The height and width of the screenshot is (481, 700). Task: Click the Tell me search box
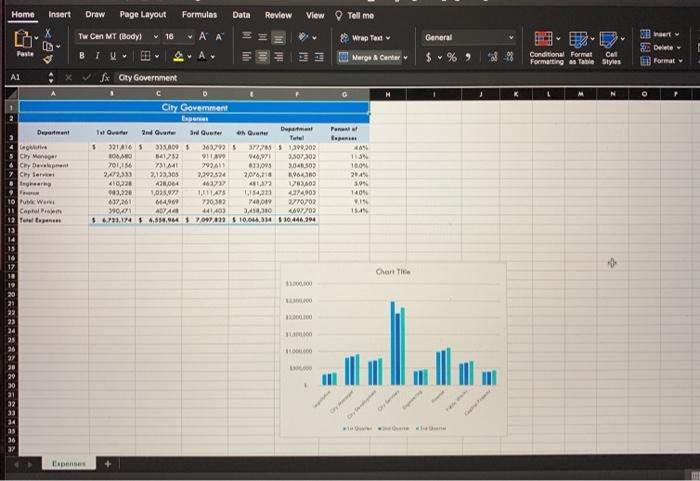pos(354,16)
